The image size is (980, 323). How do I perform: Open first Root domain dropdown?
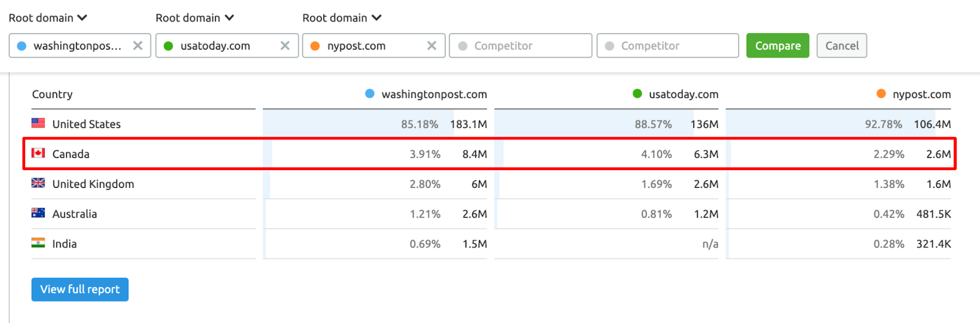click(48, 18)
